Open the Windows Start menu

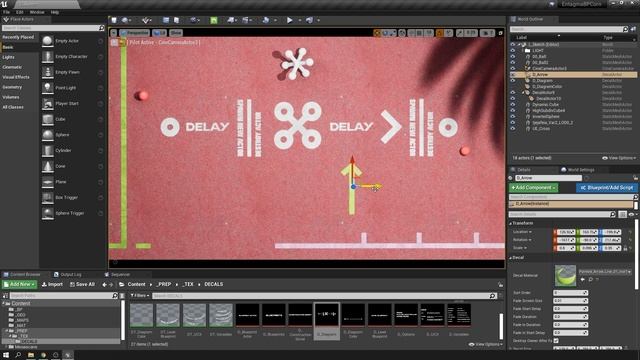coord(6,355)
